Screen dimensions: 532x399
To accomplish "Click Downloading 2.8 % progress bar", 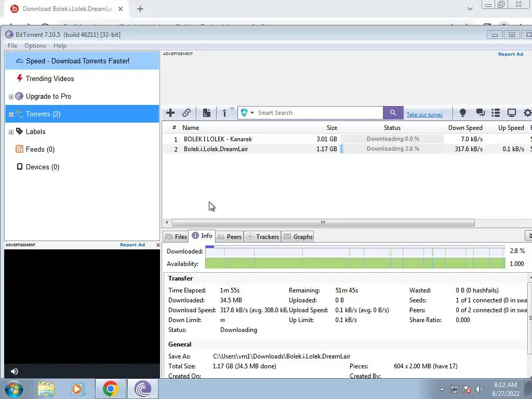I will (x=392, y=149).
